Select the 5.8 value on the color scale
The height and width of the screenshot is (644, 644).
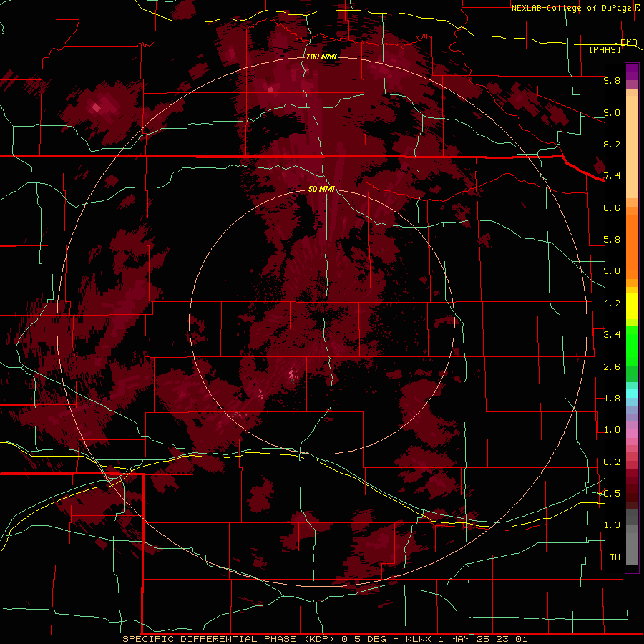pos(612,240)
